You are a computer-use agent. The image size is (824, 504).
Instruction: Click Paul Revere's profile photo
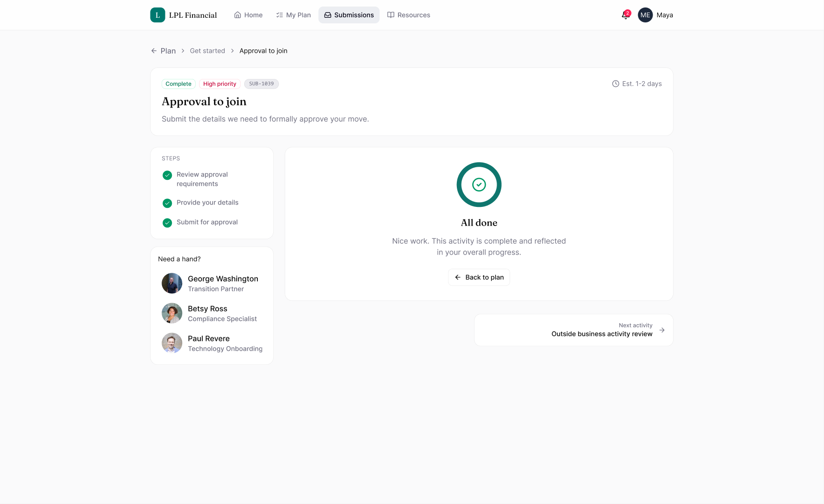tap(172, 343)
